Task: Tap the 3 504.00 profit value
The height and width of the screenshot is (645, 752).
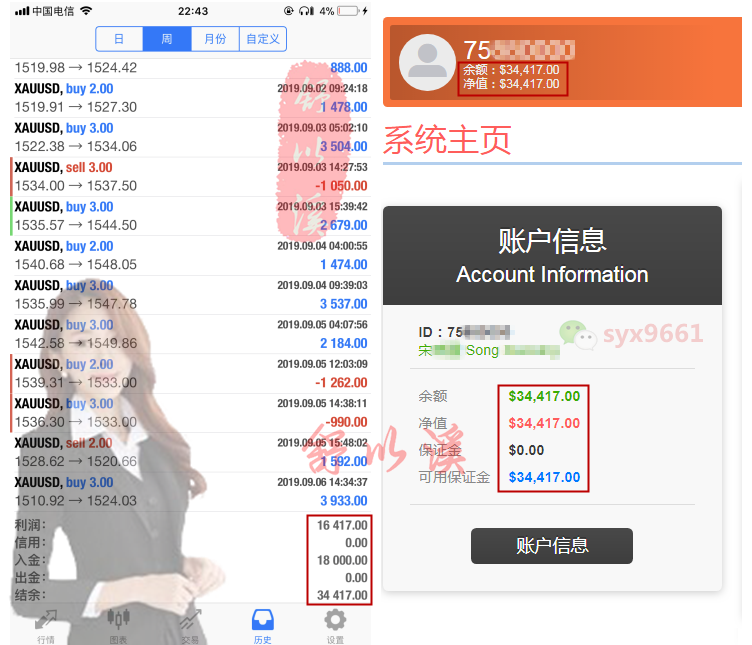Action: [344, 146]
